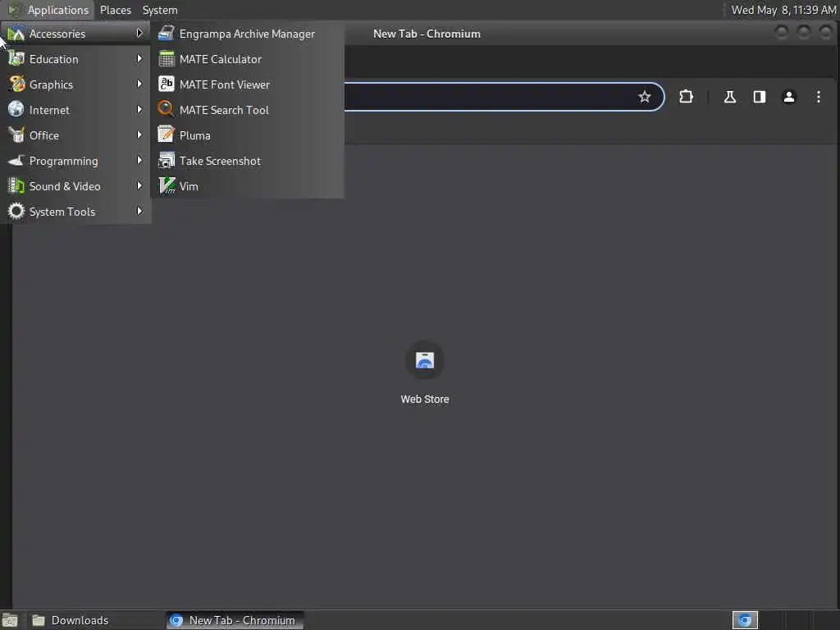Screen dimensions: 840x630
Task: Select the Internet menu category
Action: click(x=75, y=110)
